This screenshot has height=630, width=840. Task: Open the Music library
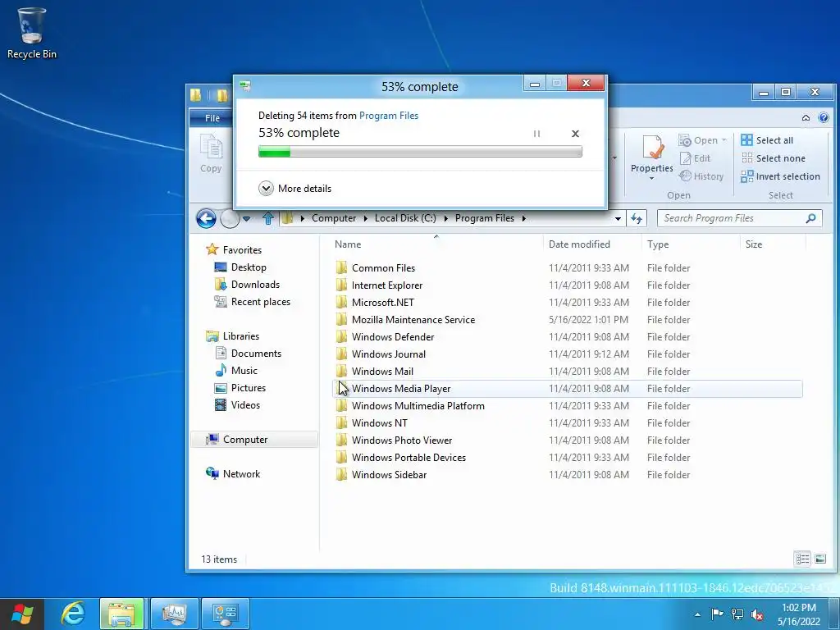coord(235,370)
